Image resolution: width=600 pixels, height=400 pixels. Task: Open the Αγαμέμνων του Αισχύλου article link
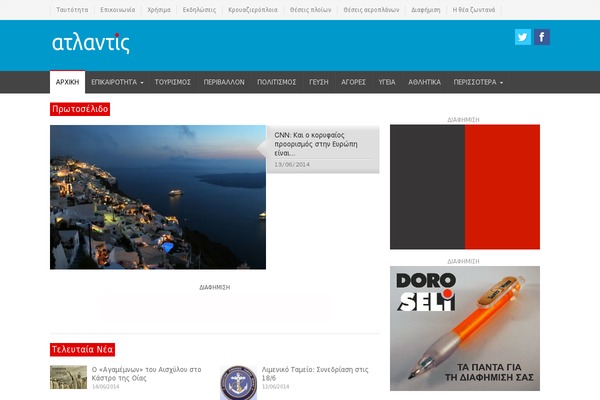pos(147,374)
